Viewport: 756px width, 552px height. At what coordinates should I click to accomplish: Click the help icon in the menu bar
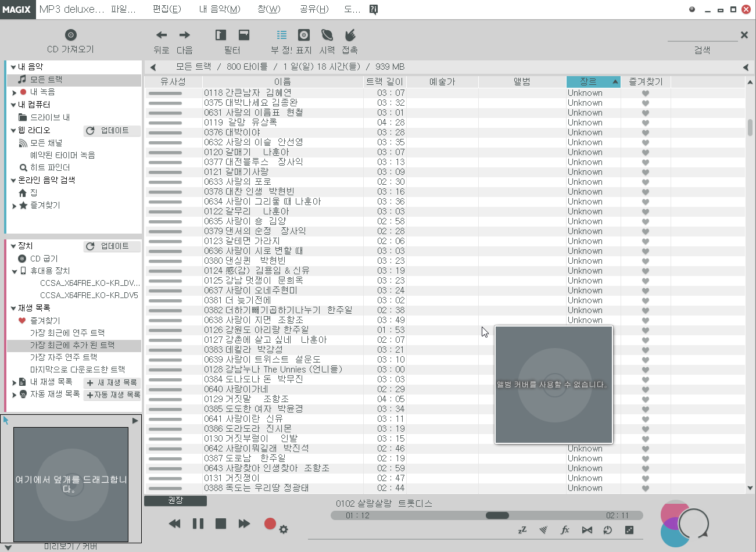[374, 9]
